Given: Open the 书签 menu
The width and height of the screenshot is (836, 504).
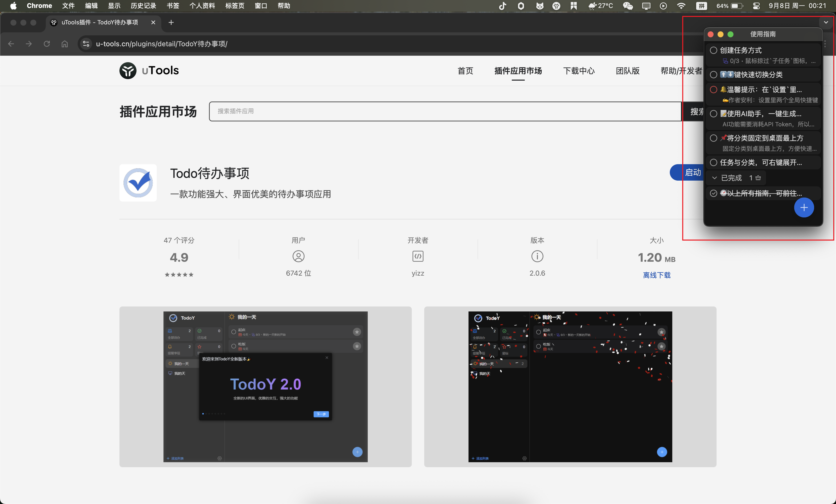Looking at the screenshot, I should (x=173, y=6).
